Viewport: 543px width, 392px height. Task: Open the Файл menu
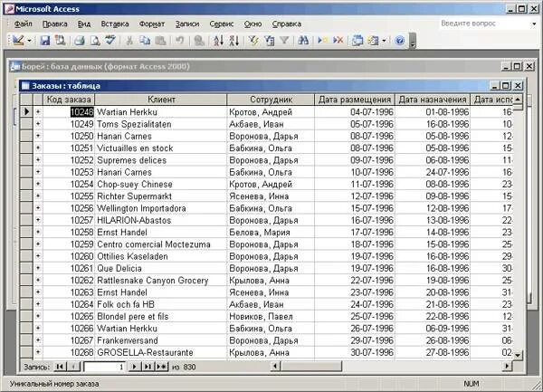tap(24, 24)
